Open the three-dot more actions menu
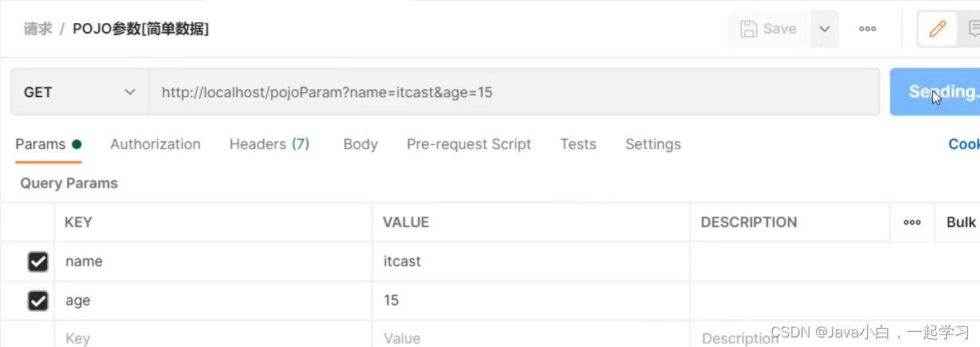980x347 pixels. (868, 29)
